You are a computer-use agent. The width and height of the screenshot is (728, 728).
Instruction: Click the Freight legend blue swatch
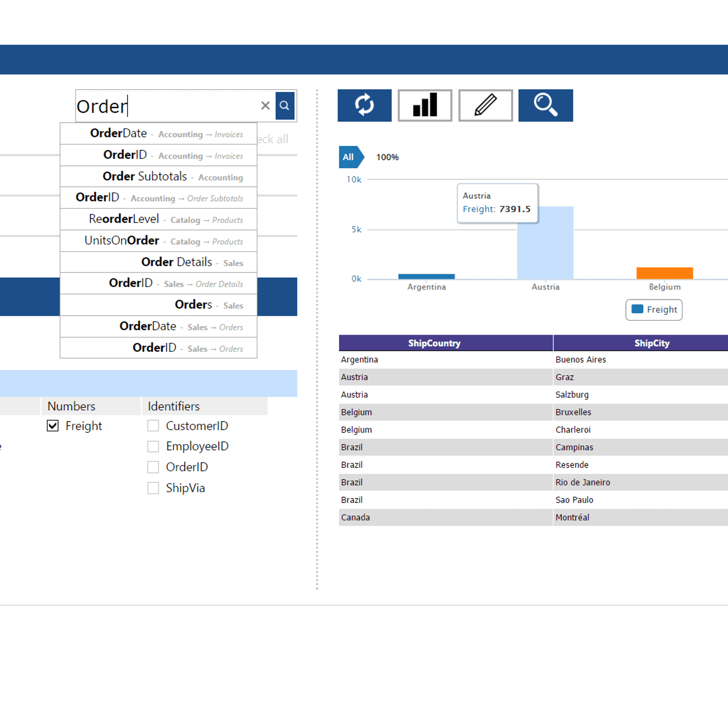[637, 309]
